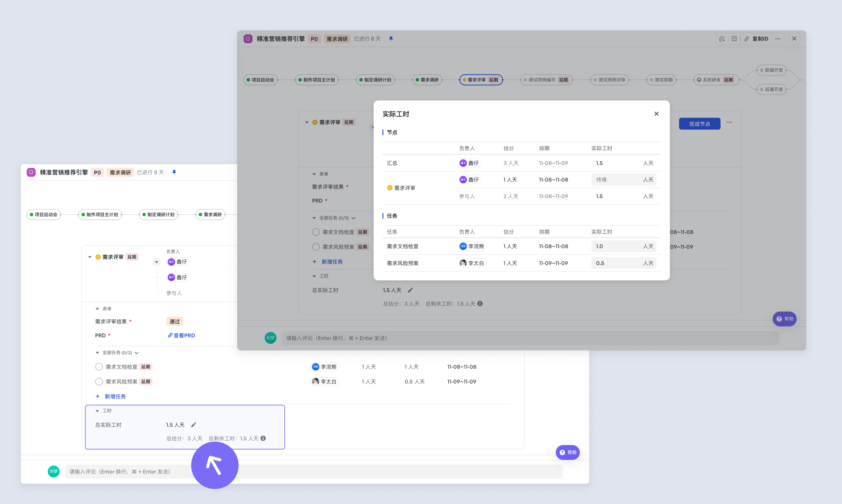The height and width of the screenshot is (504, 842).
Task: Collapse the 全部任务 triangle in the left window
Action: [x=97, y=353]
